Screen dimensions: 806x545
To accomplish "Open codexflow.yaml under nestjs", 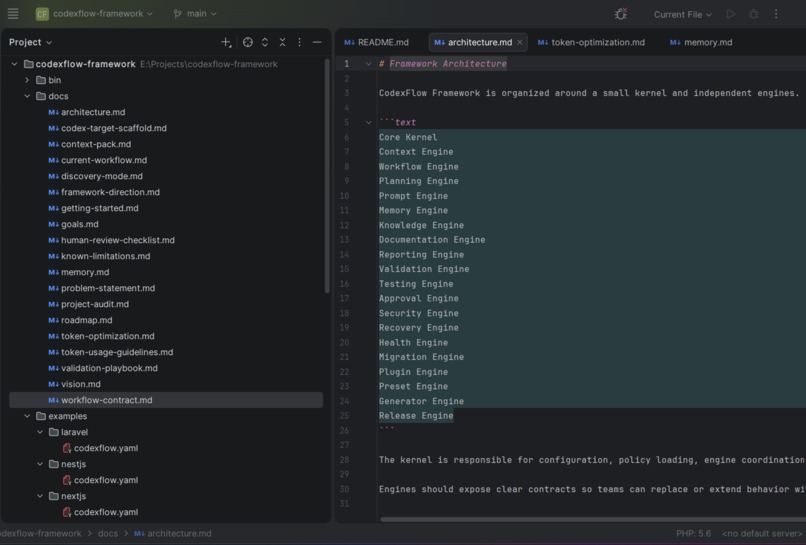I will (x=100, y=480).
